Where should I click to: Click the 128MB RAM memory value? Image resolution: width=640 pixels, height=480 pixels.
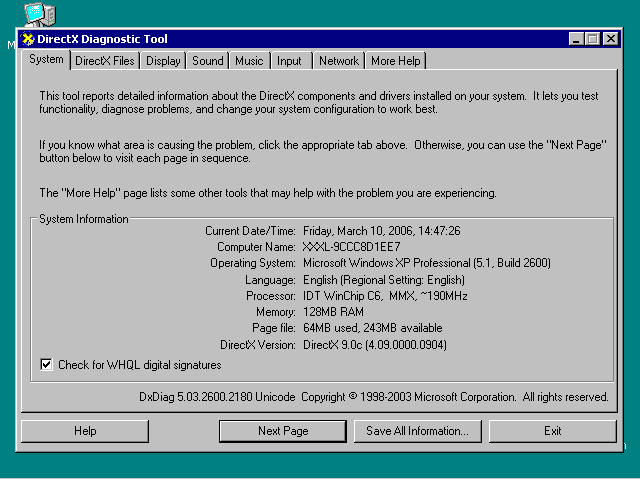tap(333, 312)
